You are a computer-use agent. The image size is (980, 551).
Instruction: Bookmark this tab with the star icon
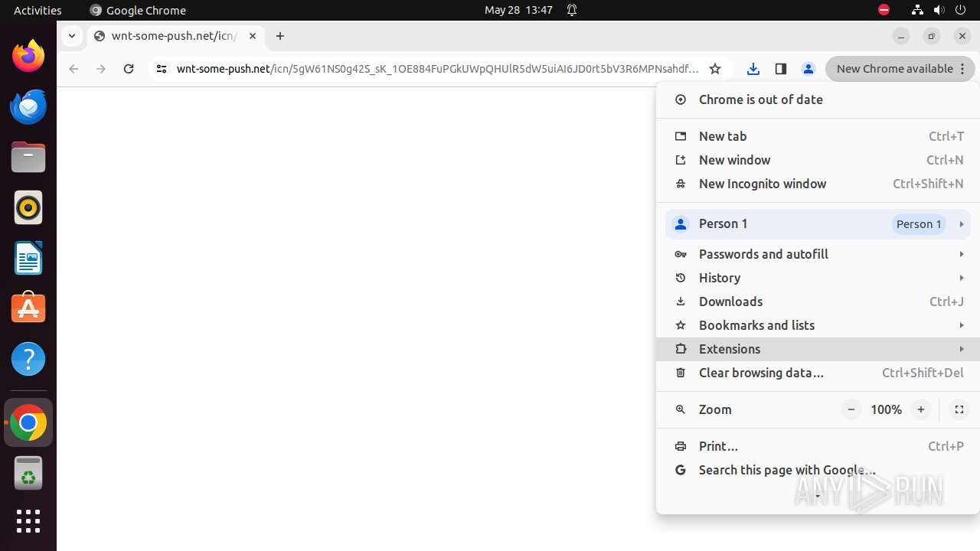click(x=715, y=69)
